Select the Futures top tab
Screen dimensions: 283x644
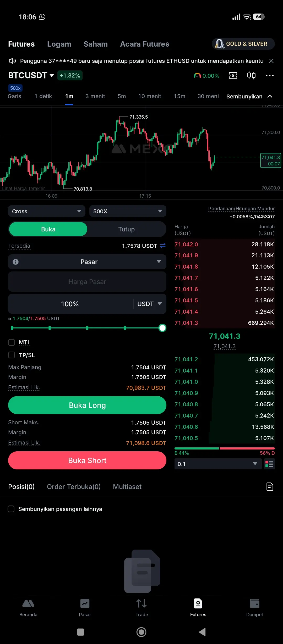[x=21, y=44]
